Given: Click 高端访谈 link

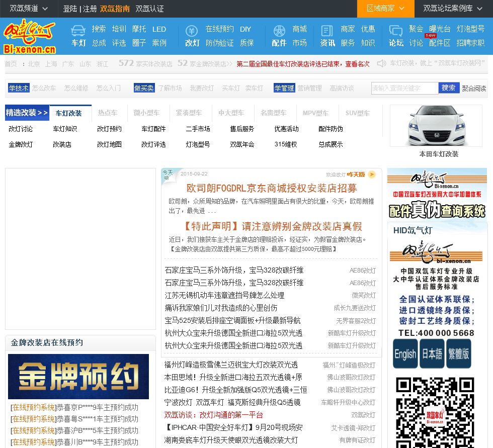Looking at the screenshot, I should pos(342,88).
